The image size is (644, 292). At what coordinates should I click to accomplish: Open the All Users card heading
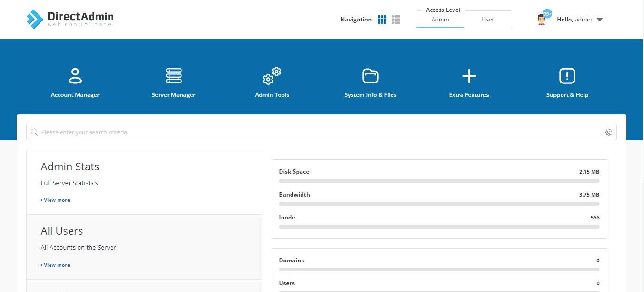(x=62, y=231)
